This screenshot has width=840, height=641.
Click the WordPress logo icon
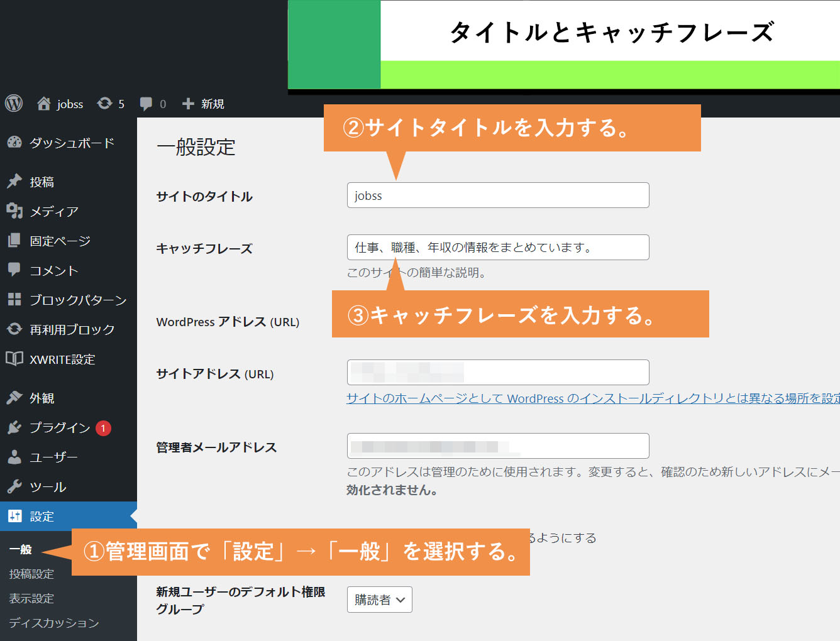[14, 103]
